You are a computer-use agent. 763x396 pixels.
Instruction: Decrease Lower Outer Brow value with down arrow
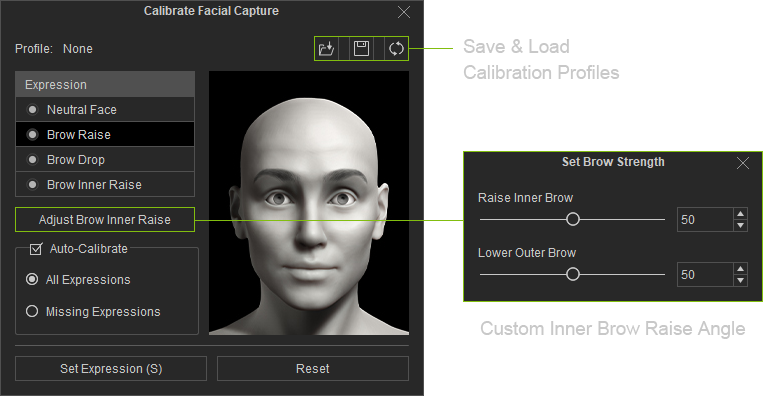point(740,280)
